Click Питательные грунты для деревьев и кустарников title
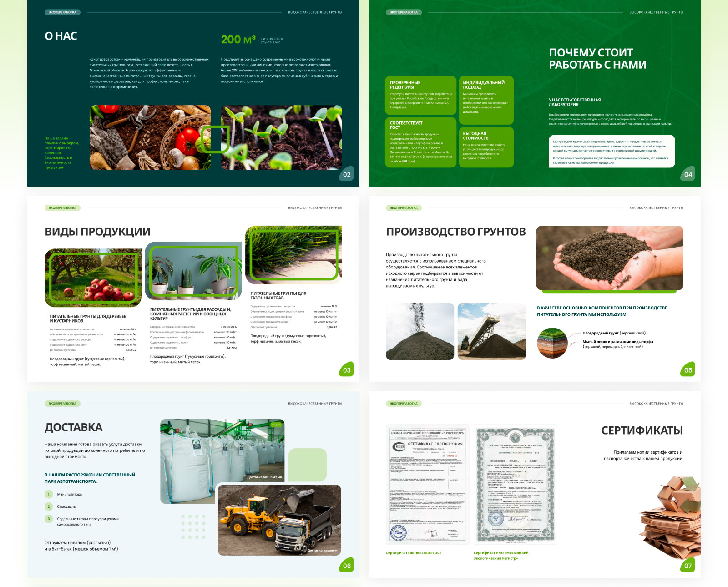728x587 pixels. click(88, 319)
